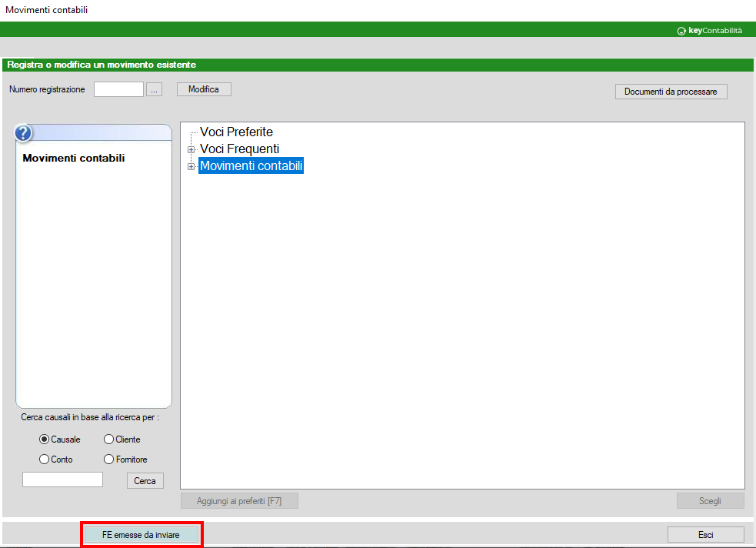Click the Esci button
756x548 pixels.
click(x=706, y=534)
